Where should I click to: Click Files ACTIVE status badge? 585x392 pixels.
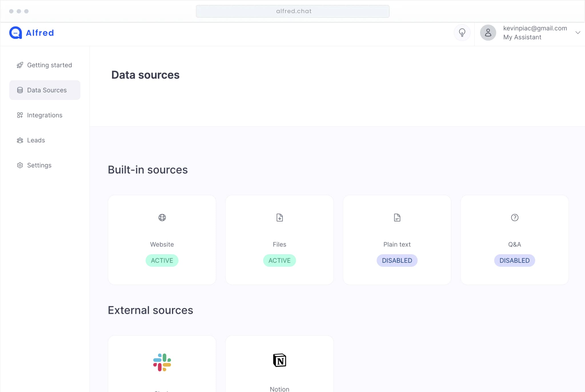279,260
